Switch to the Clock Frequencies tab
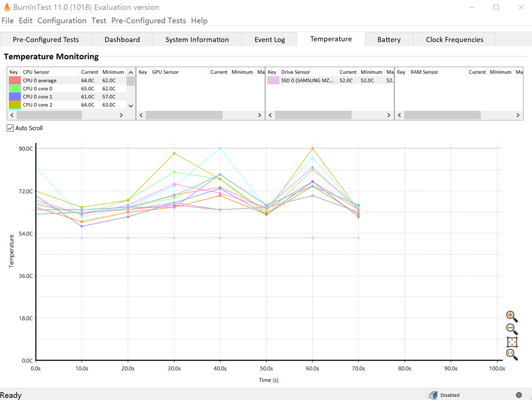Viewport: 532px width, 400px height. coord(454,39)
